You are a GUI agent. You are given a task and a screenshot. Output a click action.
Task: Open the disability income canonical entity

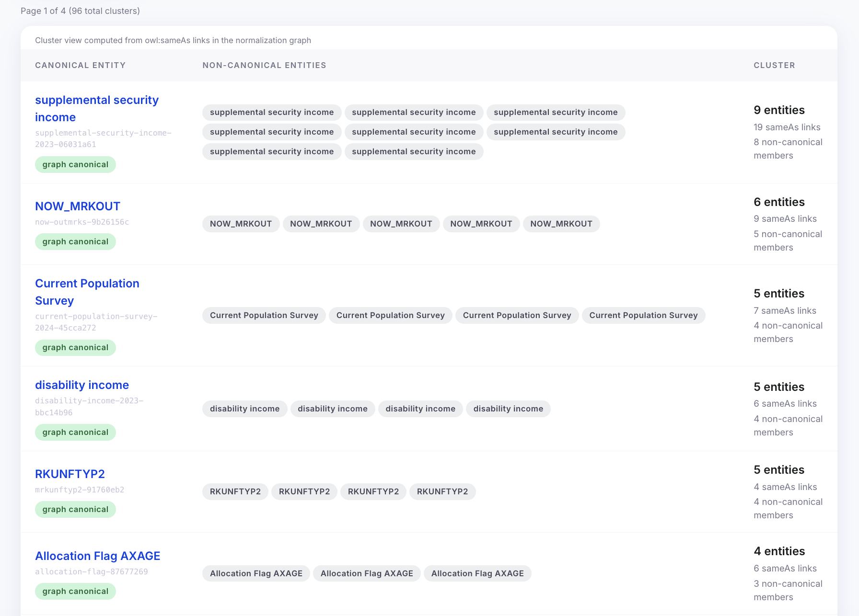coord(81,385)
